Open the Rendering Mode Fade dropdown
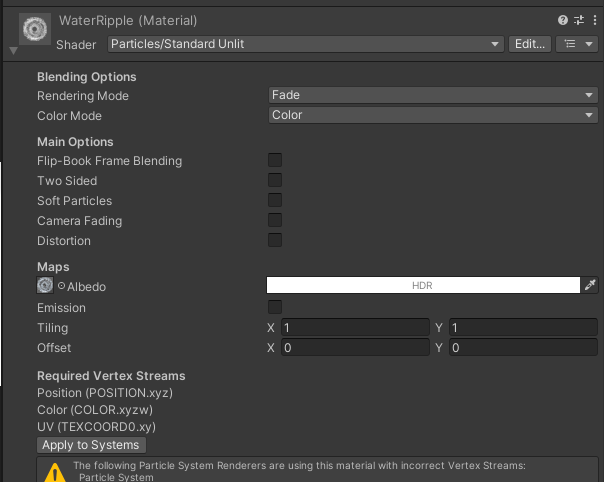Image resolution: width=604 pixels, height=482 pixels. click(433, 95)
